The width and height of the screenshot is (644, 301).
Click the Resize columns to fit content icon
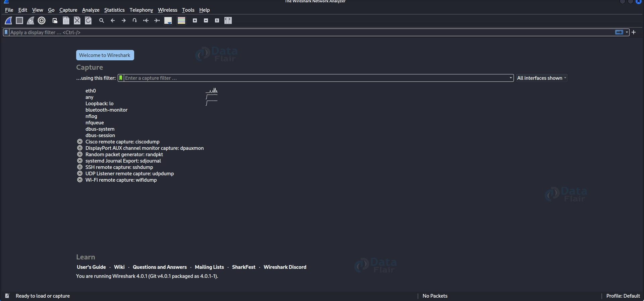(228, 21)
